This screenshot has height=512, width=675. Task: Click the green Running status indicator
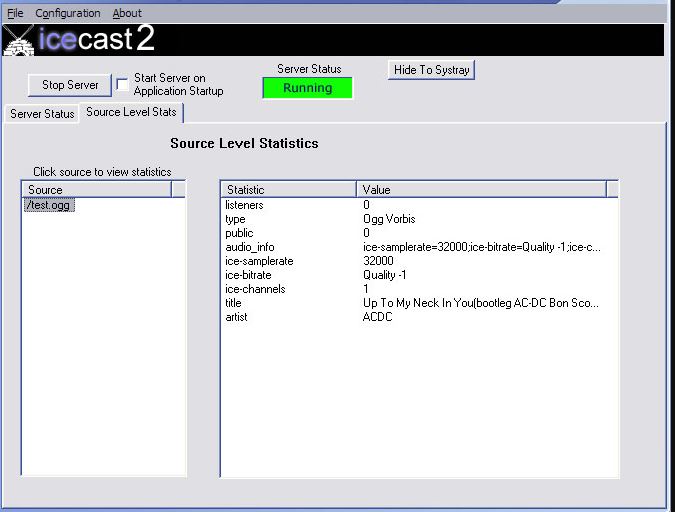coord(307,88)
